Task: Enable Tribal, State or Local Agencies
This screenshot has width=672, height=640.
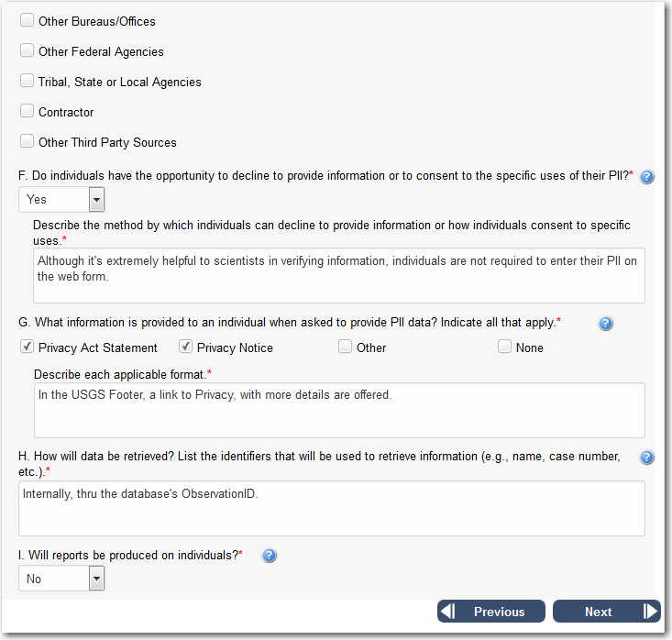Action: (28, 81)
